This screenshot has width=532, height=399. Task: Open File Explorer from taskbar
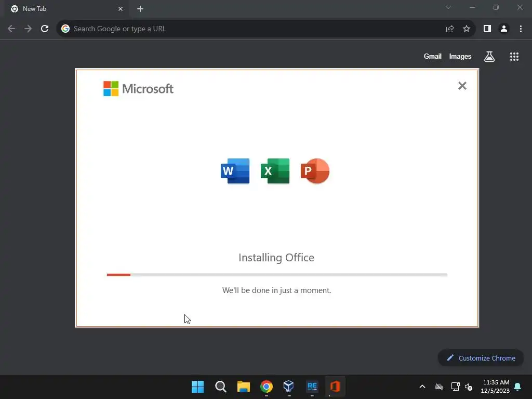(244, 387)
